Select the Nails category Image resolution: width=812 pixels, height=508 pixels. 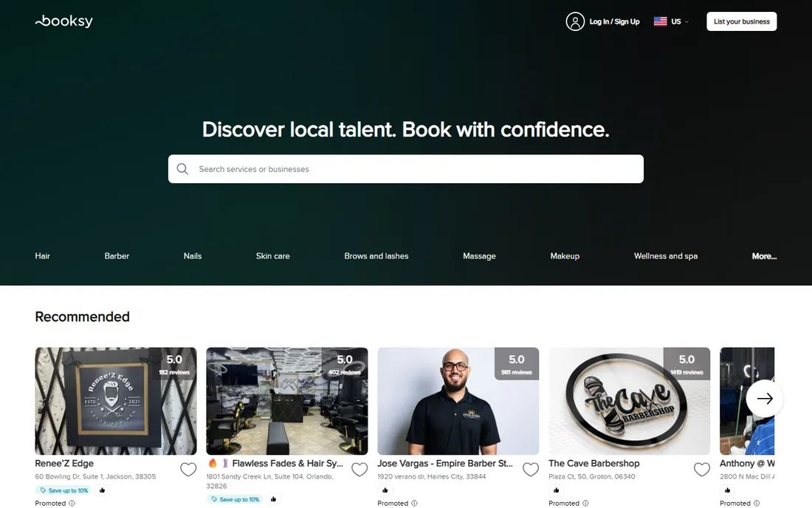click(193, 255)
